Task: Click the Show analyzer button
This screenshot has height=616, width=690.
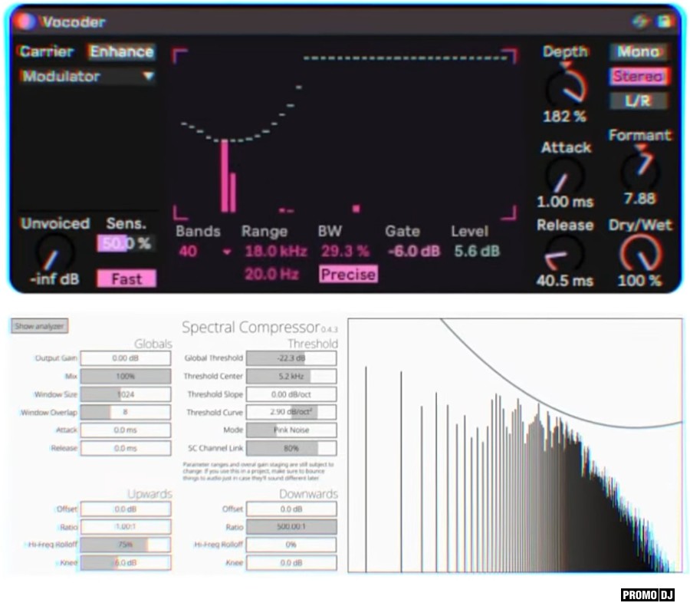Action: pos(40,326)
